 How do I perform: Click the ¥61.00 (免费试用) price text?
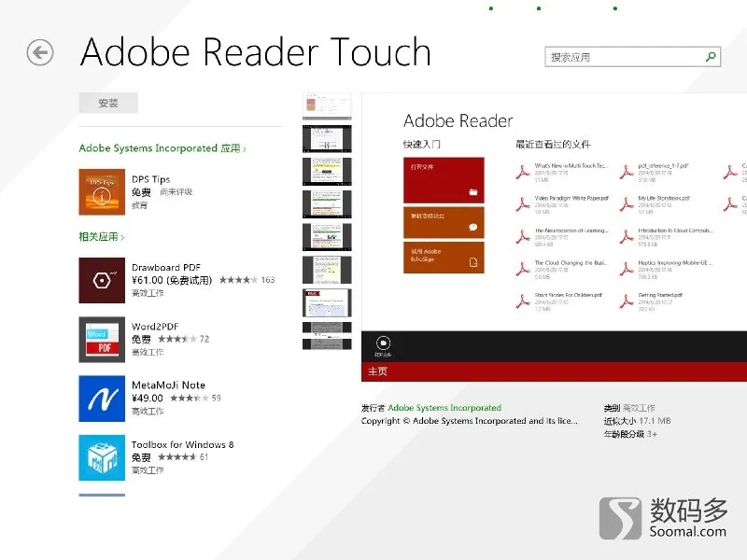pos(172,280)
